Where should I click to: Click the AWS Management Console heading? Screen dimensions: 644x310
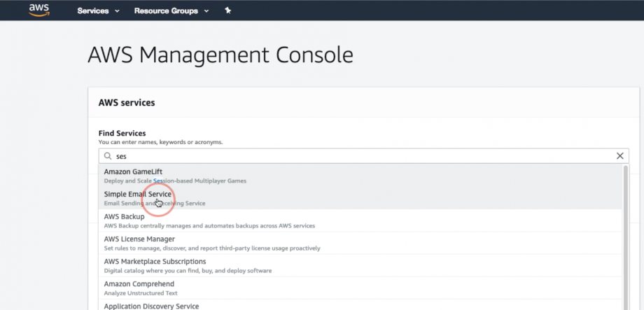tap(220, 55)
